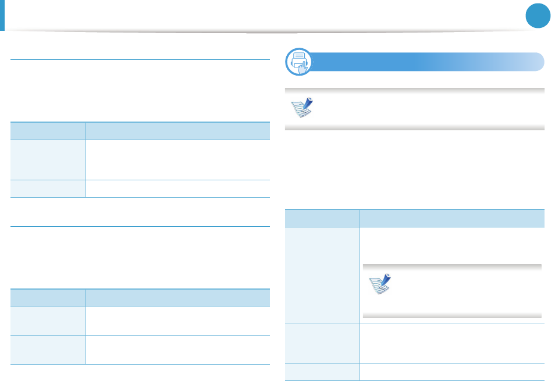Viewport: 555px width, 392px height.
Task: Click the printer with hand icon
Action: point(299,62)
